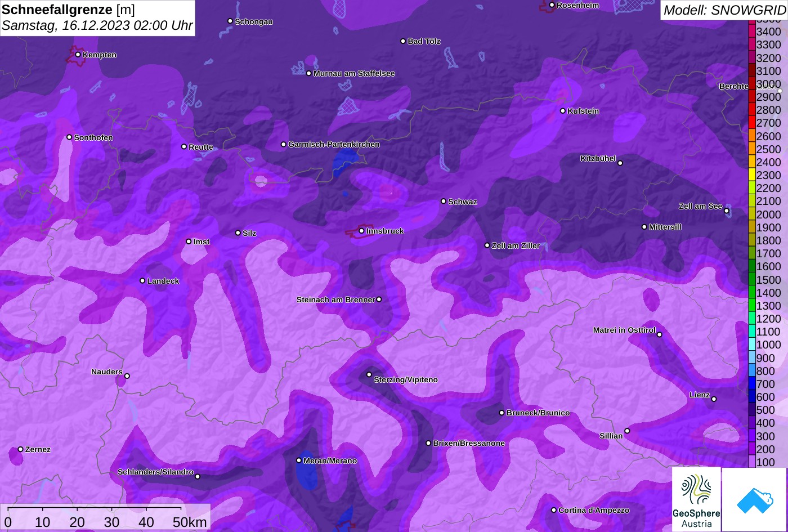788x532 pixels.
Task: Click the 'Zell am Ziller' label
Action: click(516, 245)
